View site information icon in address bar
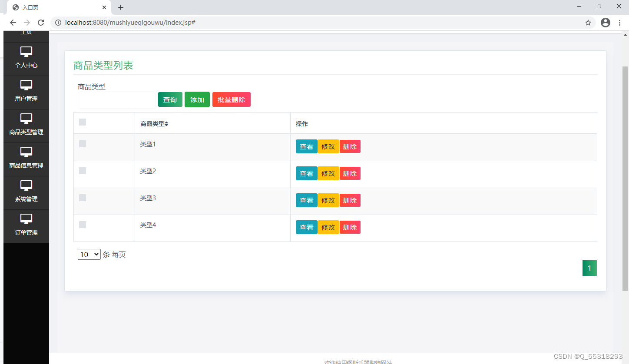Viewport: 629px width, 364px height. click(58, 23)
